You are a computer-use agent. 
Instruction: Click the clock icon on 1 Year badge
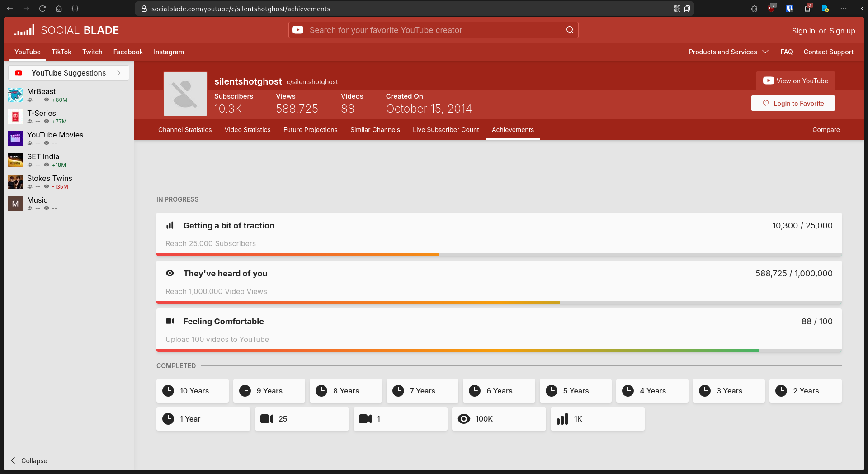pyautogui.click(x=168, y=419)
